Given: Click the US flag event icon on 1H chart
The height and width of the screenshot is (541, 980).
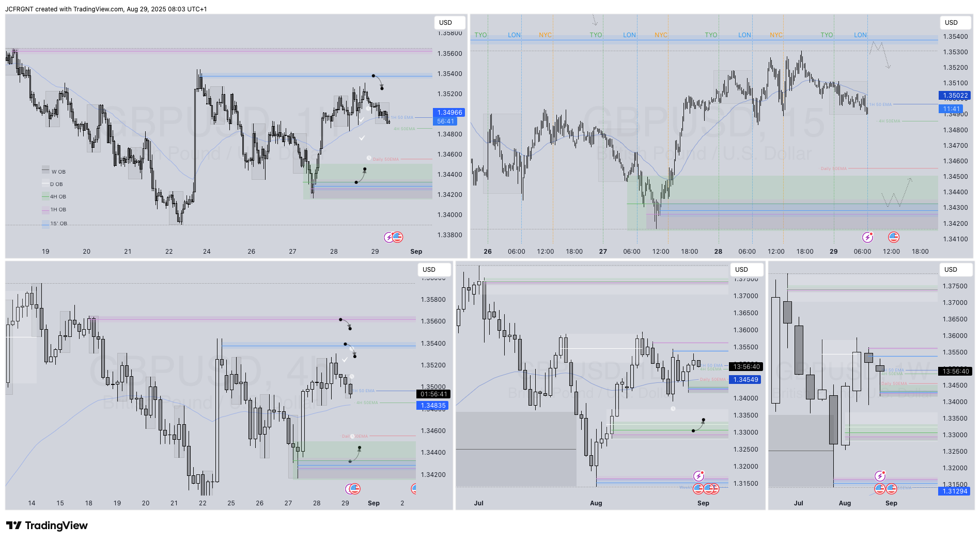Looking at the screenshot, I should coord(397,237).
